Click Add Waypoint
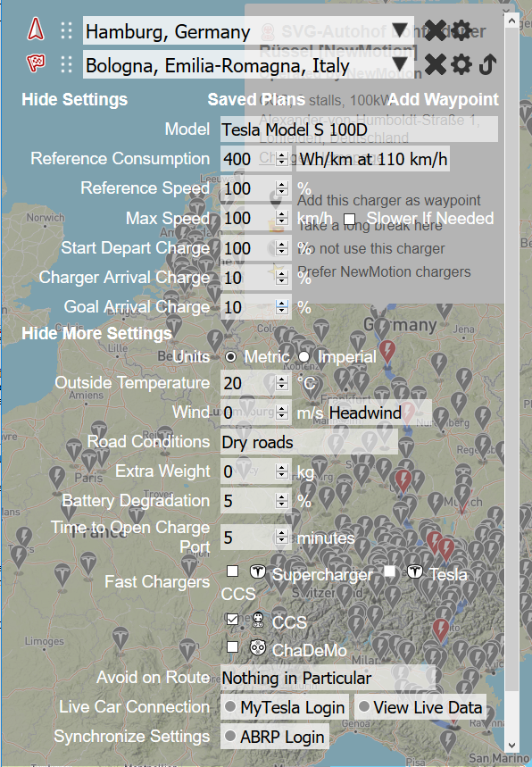Image resolution: width=532 pixels, height=767 pixels. click(x=443, y=99)
